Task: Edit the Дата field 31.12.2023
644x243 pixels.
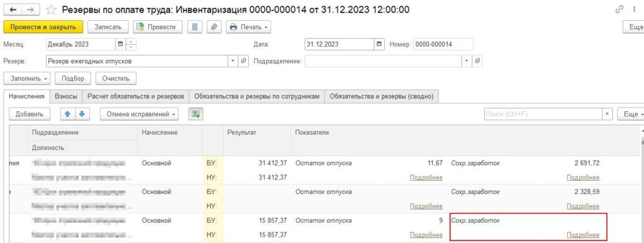Action: click(339, 45)
